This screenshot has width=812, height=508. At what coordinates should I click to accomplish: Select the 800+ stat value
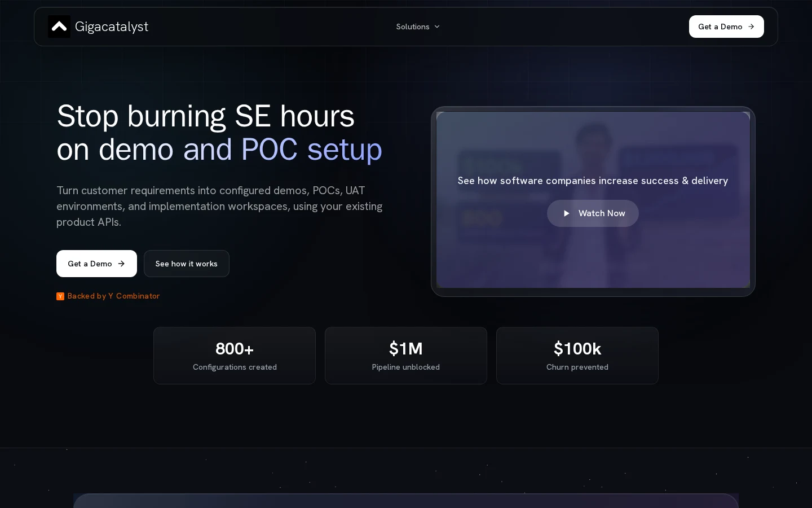tap(235, 349)
